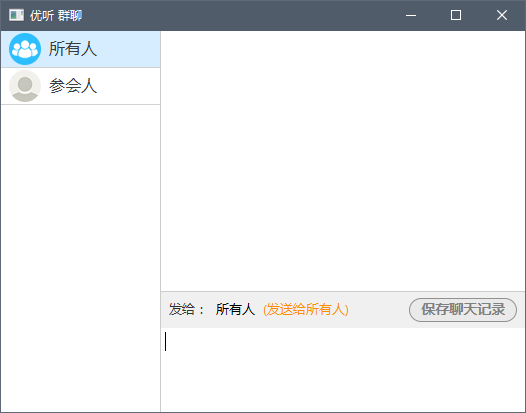The width and height of the screenshot is (526, 413).
Task: Click highlighted row space right of 所有人
Action: pyautogui.click(x=128, y=49)
